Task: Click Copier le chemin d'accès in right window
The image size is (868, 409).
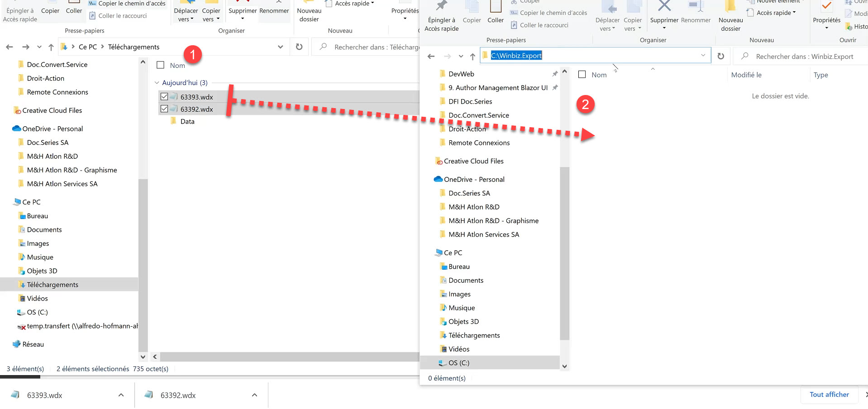Action: (x=548, y=13)
